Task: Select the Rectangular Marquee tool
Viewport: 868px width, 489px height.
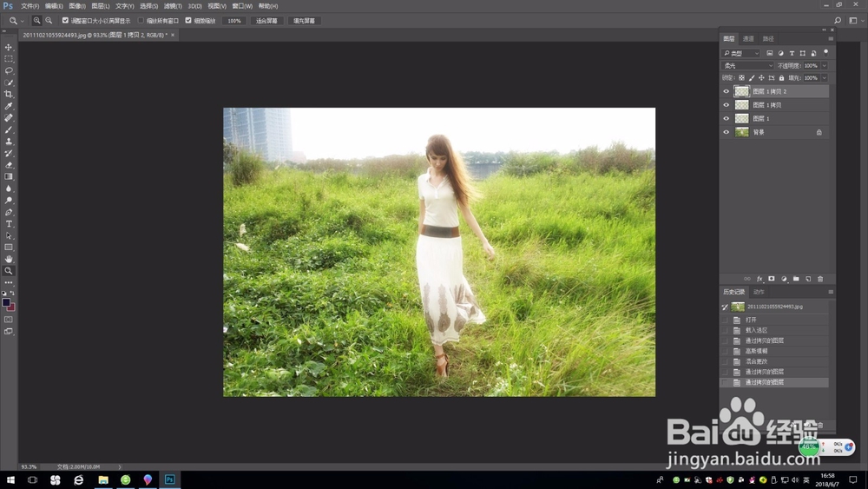Action: pos(9,59)
